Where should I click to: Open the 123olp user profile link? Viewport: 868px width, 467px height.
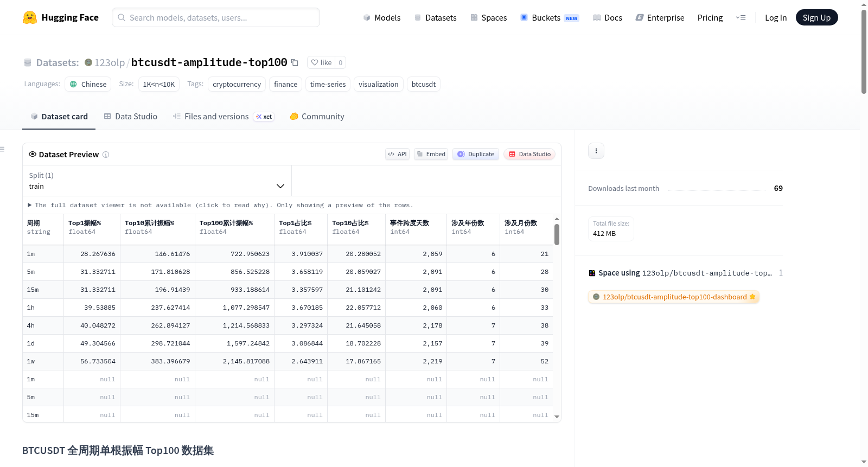110,62
